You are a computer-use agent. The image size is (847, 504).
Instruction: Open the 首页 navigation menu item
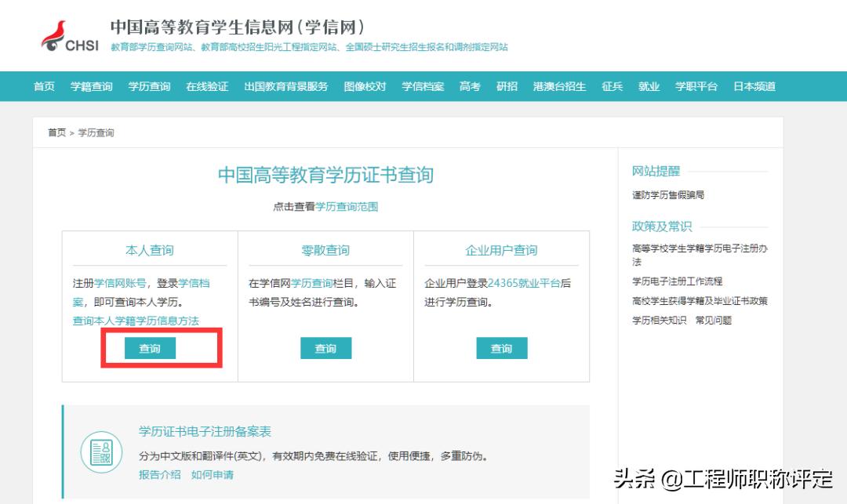pos(43,87)
